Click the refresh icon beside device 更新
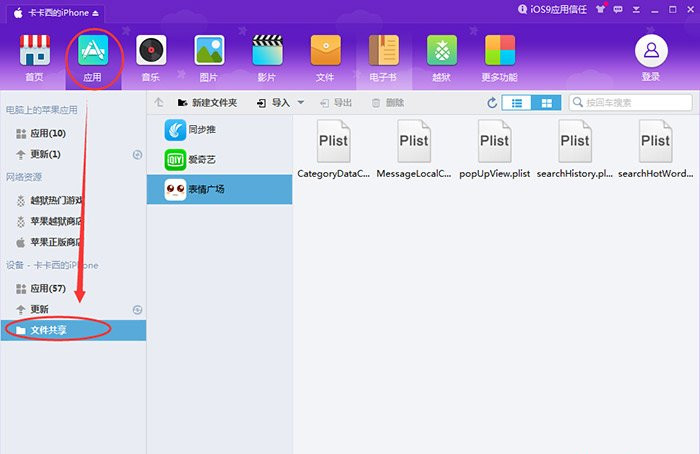700x454 pixels. 138,309
